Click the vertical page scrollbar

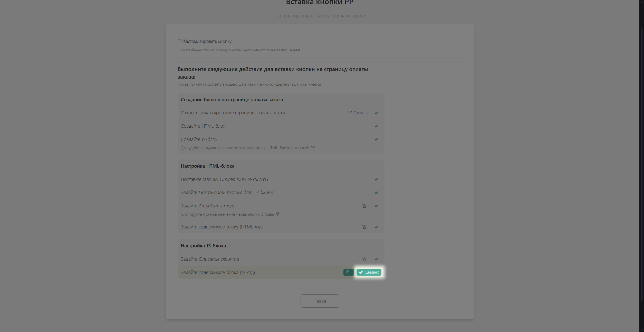tap(641, 164)
